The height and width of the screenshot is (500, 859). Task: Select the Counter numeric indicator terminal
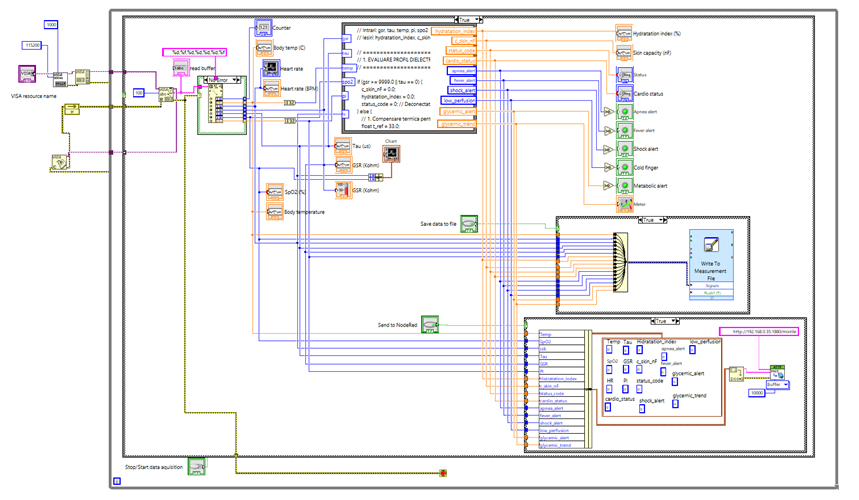pos(264,27)
